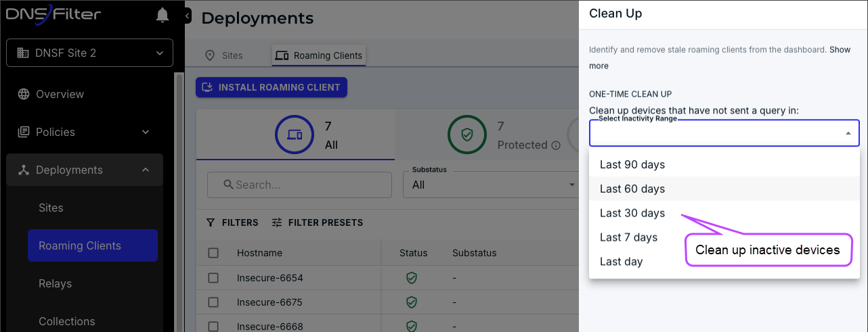Open the DNSF Site 2 organization dropdown
The height and width of the screenshot is (332, 868).
89,53
